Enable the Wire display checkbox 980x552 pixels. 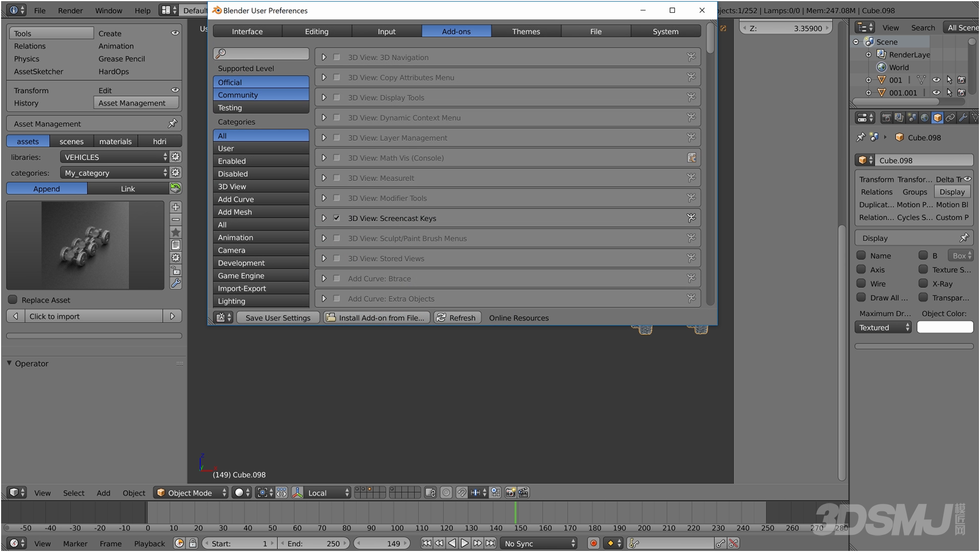861,284
